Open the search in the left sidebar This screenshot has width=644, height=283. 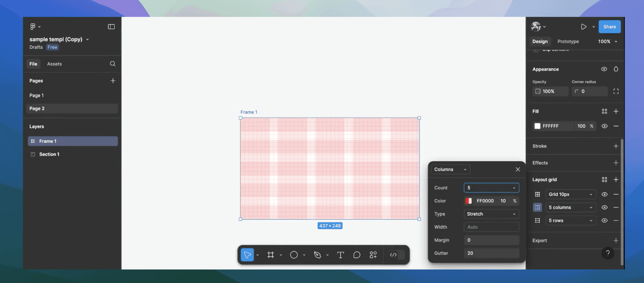[x=113, y=64]
